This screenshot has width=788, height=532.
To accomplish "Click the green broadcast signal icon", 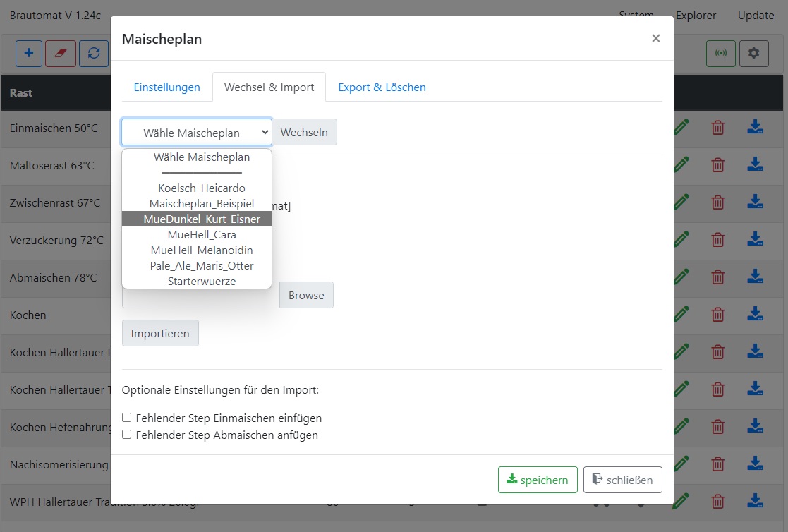I will [x=721, y=54].
